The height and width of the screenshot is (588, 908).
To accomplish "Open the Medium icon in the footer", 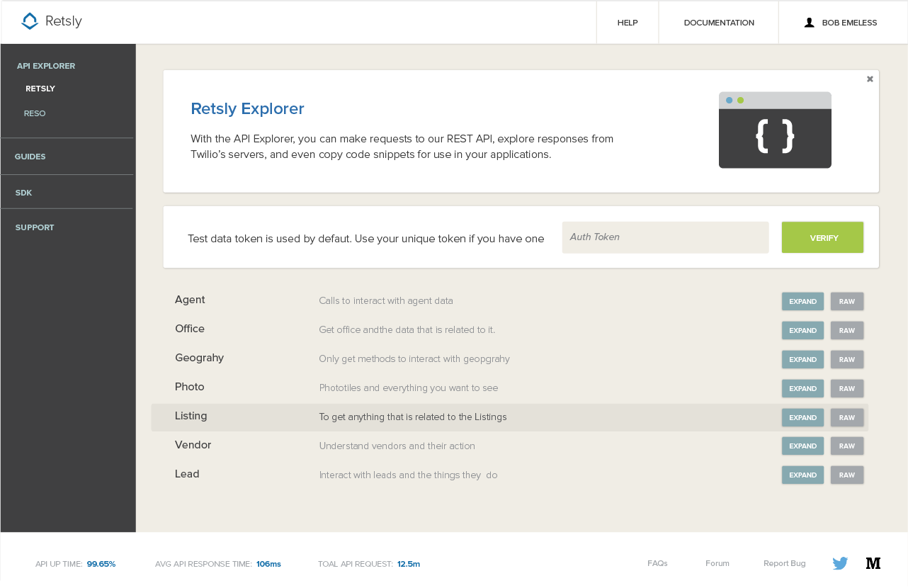I will [x=873, y=562].
